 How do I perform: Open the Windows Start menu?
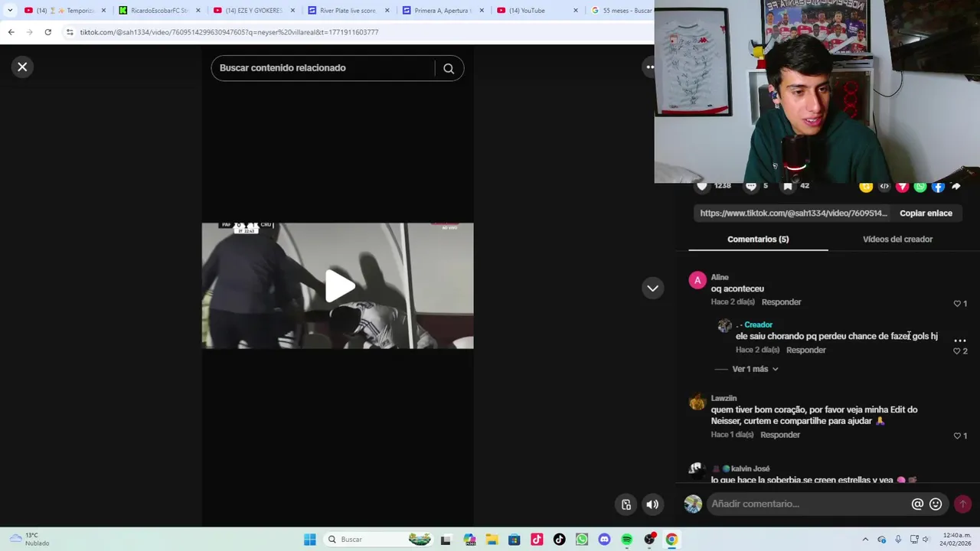pos(309,540)
